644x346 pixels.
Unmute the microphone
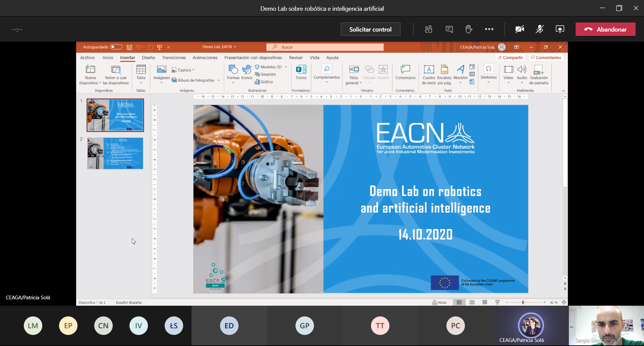click(540, 29)
